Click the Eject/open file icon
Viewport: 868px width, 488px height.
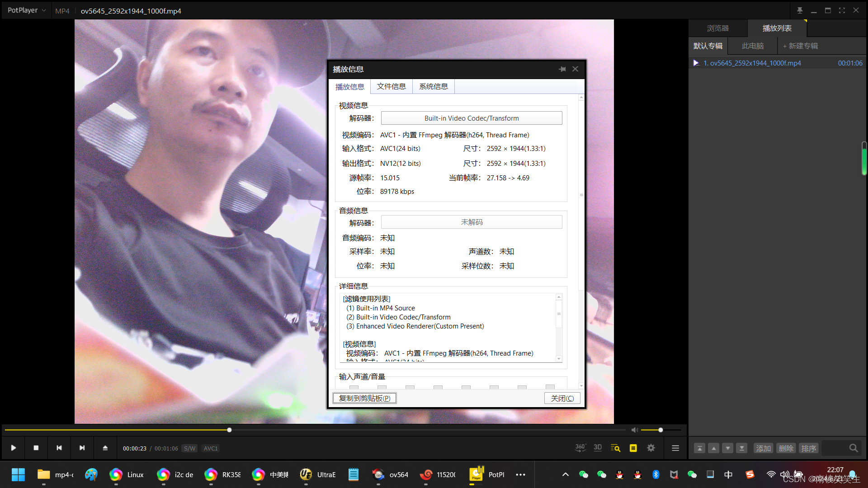coord(105,448)
